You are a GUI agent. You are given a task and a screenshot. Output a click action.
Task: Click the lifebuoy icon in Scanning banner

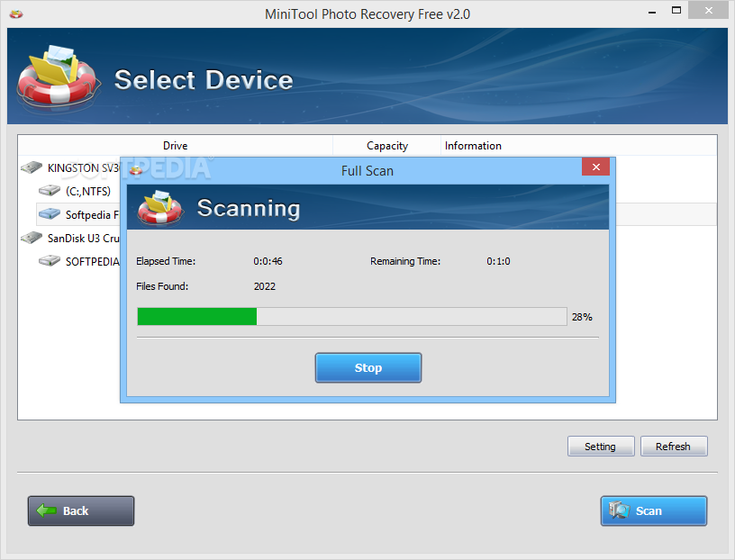[159, 208]
